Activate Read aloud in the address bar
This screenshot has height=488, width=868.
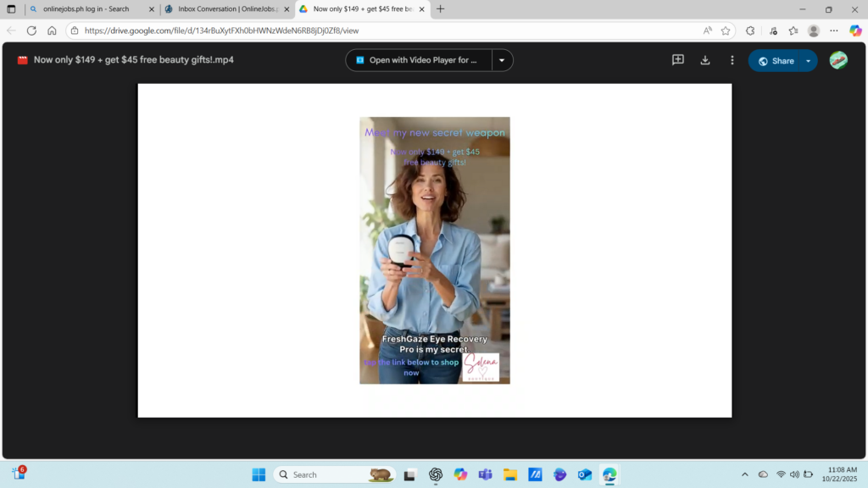708,30
